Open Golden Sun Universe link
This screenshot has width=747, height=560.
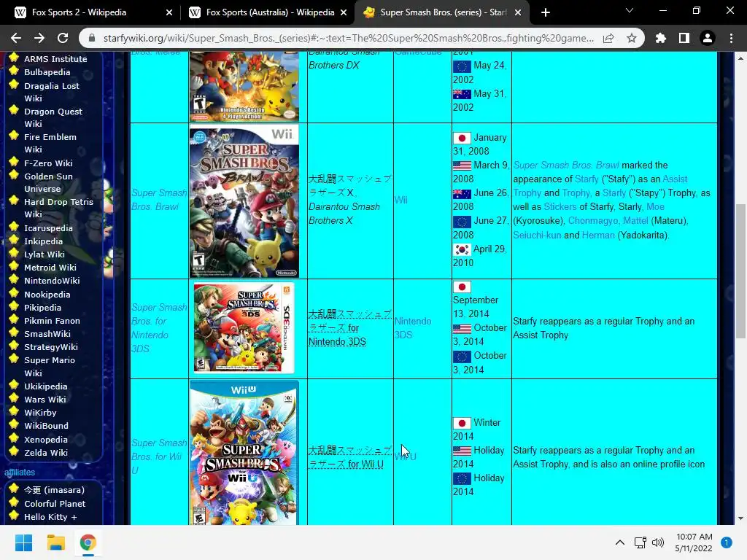tap(48, 182)
